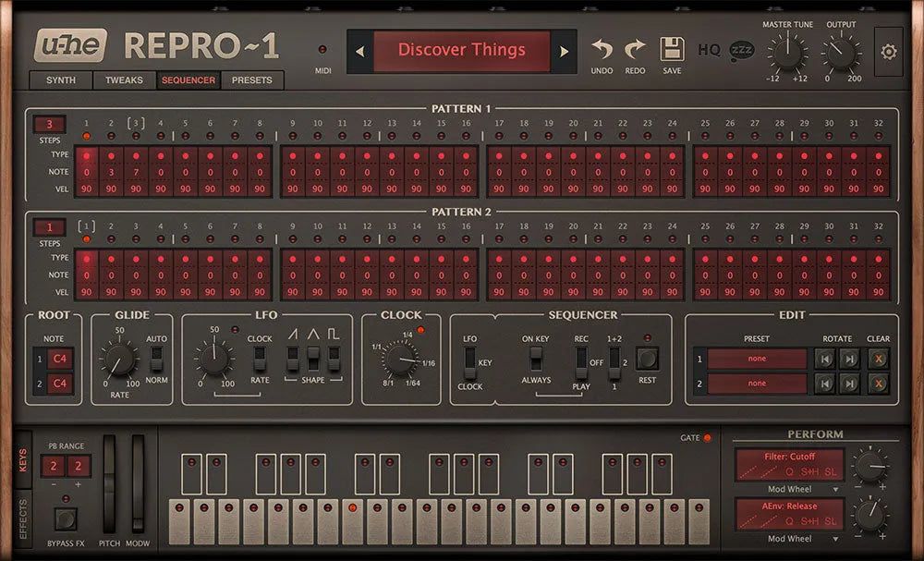The width and height of the screenshot is (924, 561).
Task: Click the Redo arrow icon
Action: 635,50
